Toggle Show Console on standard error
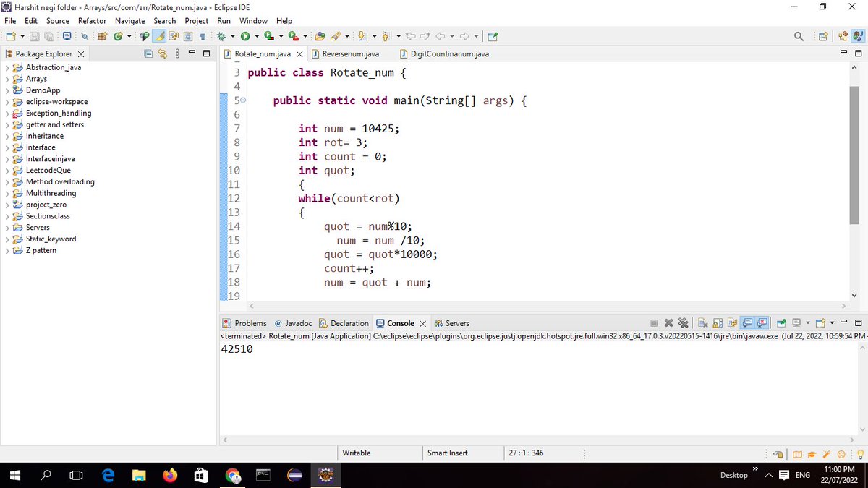 pyautogui.click(x=762, y=323)
